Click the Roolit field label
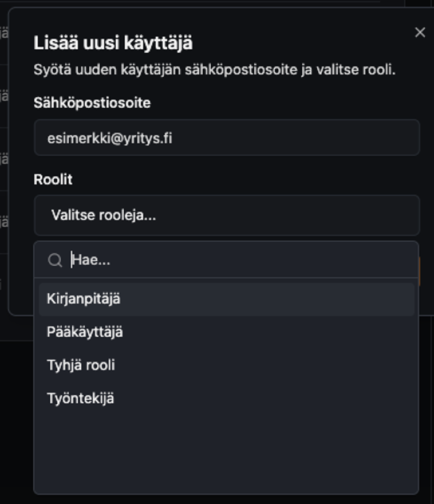The width and height of the screenshot is (434, 504). click(x=53, y=180)
